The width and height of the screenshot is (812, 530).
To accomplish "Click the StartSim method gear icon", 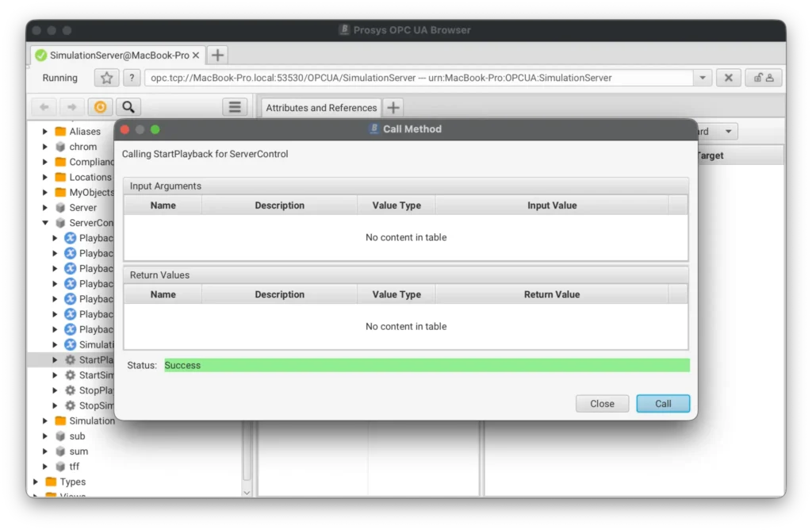I will [70, 375].
